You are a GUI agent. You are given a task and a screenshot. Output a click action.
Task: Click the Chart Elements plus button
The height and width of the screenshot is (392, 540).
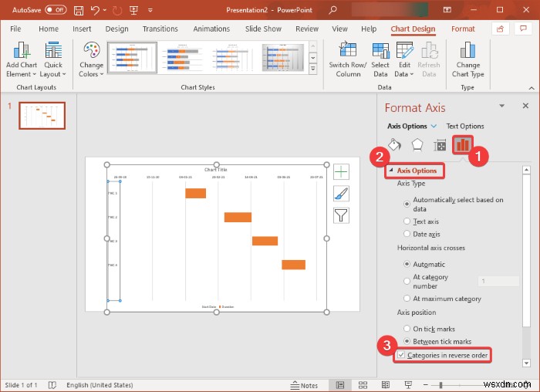click(x=341, y=172)
